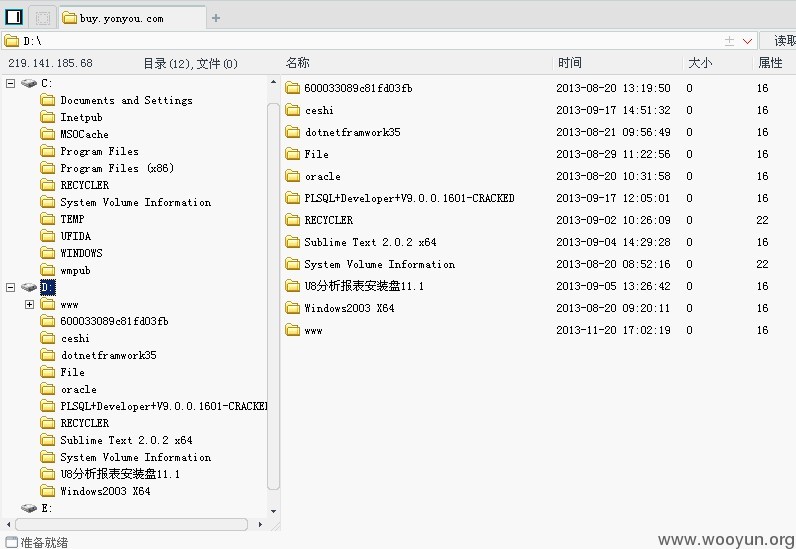Click the 600033089c81fd03fb folder icon in file list
This screenshot has height=549, width=796.
(x=292, y=88)
